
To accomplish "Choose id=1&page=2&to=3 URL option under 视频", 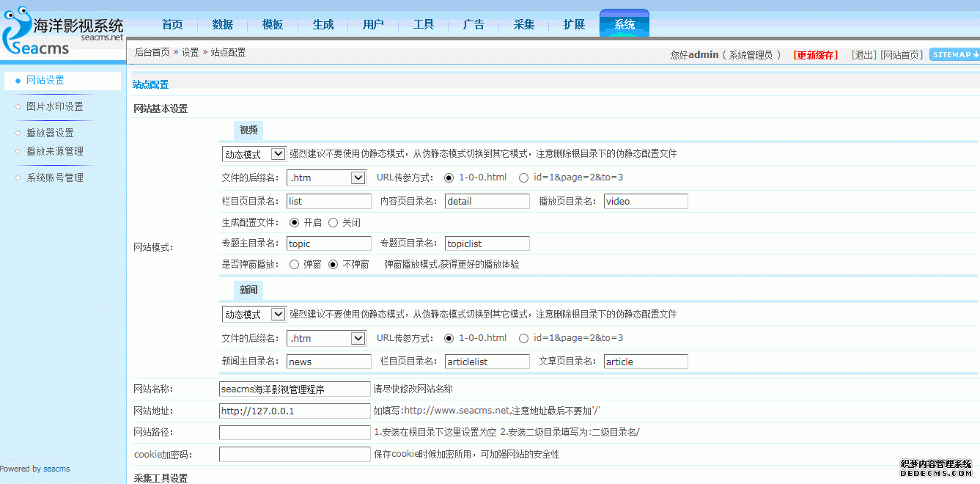I will click(x=523, y=178).
